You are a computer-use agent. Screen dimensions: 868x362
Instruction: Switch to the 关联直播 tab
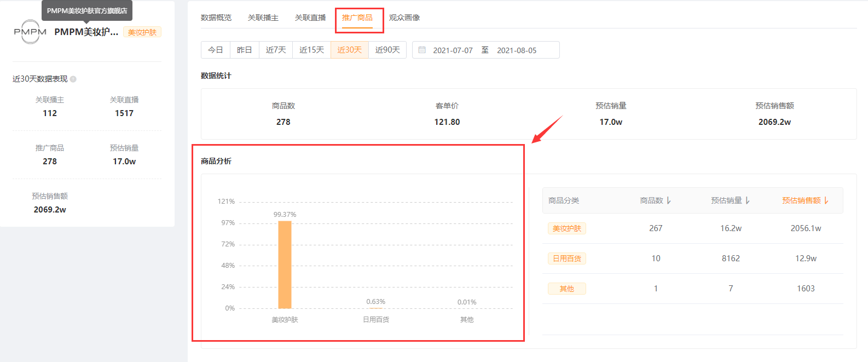click(x=310, y=18)
